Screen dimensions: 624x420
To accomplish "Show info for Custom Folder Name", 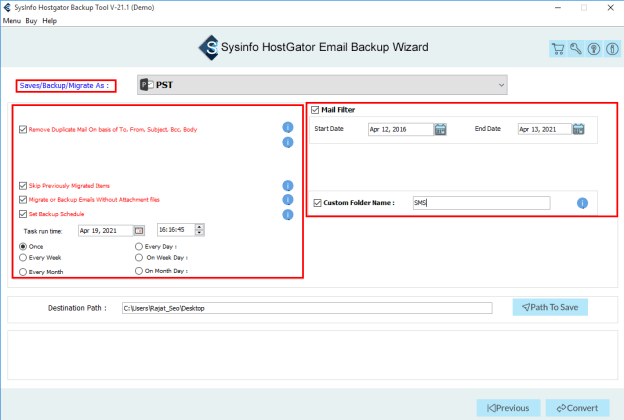I will pos(582,203).
